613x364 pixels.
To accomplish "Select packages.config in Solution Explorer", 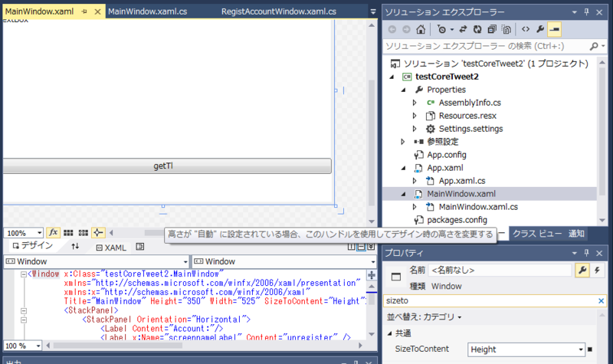I will (457, 220).
